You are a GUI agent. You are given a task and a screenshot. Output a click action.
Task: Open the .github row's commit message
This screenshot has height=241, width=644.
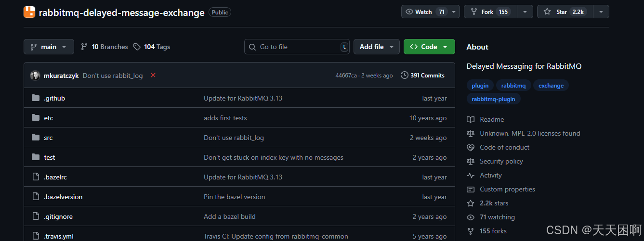(x=243, y=98)
